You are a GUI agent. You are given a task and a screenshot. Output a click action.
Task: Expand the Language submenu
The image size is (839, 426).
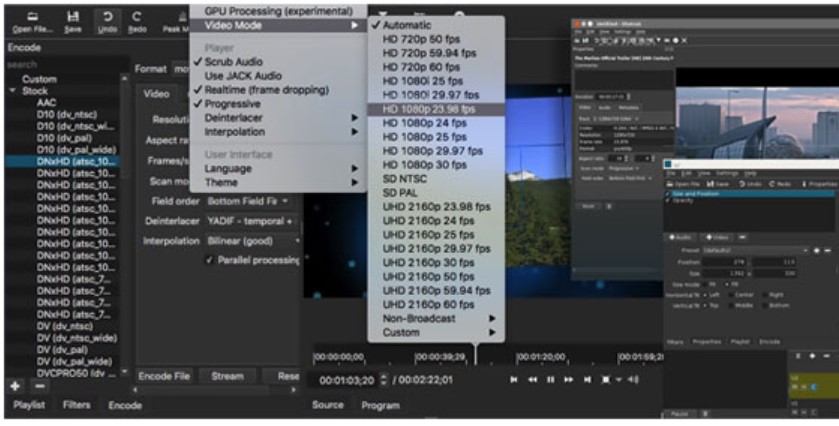point(278,169)
